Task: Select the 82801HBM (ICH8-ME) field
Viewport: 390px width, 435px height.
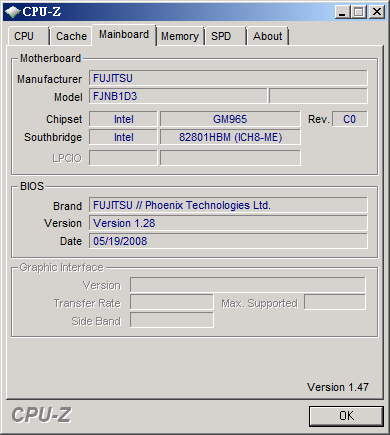Action: click(x=230, y=137)
